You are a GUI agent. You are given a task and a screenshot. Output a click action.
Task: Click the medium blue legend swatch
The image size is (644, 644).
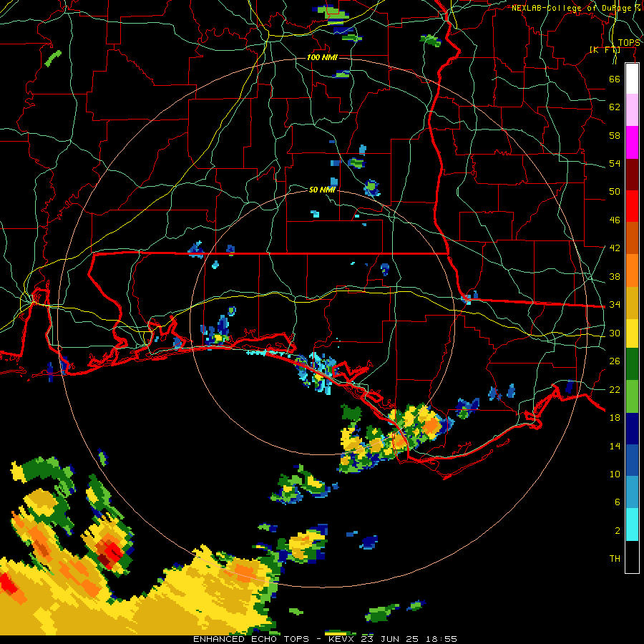pos(632,460)
